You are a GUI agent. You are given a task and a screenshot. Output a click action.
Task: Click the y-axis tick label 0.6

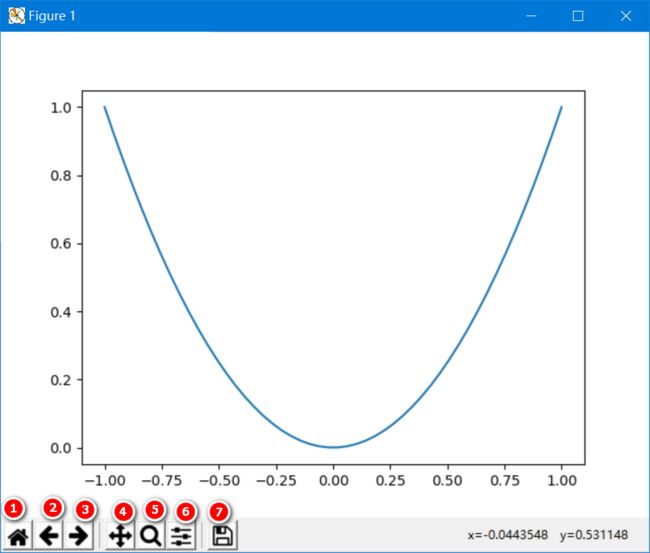[61, 244]
